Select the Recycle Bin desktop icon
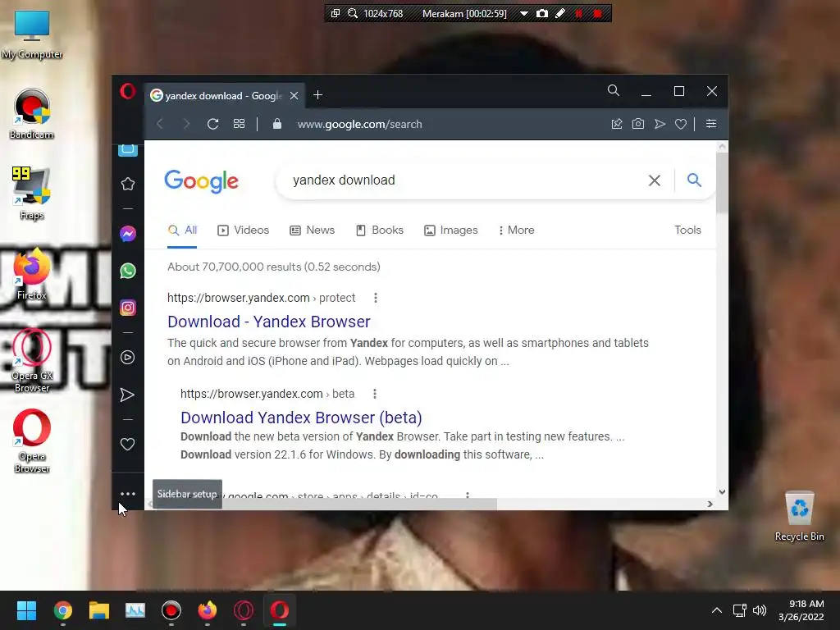This screenshot has width=840, height=630. pos(799,516)
